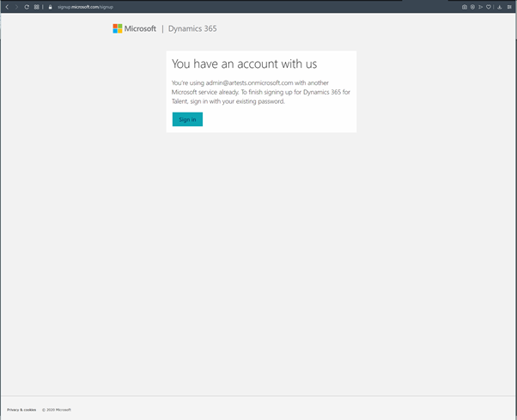Screen dimensions: 517x420
Task: Click the "You have an account" heading
Action: pos(244,64)
